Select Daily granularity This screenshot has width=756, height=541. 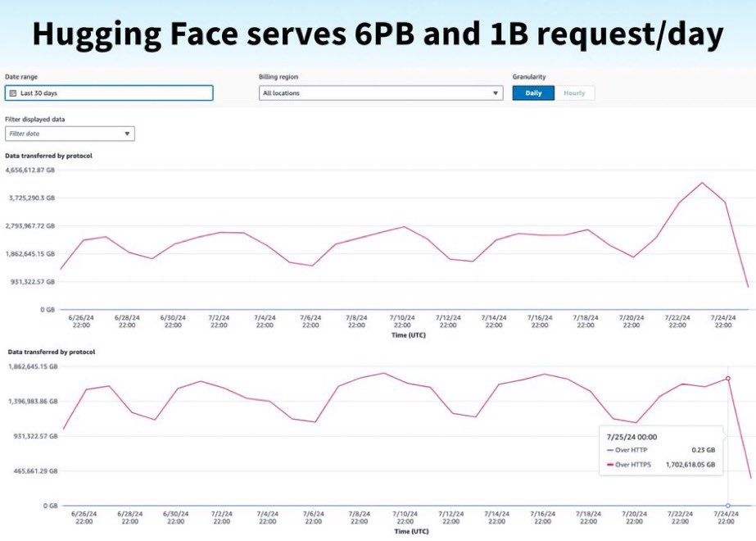click(x=533, y=93)
